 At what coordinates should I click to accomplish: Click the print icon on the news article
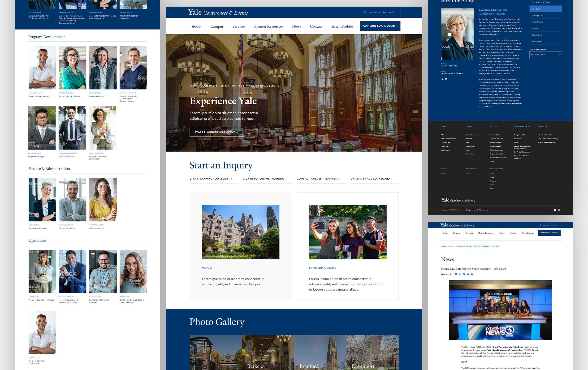click(x=472, y=274)
